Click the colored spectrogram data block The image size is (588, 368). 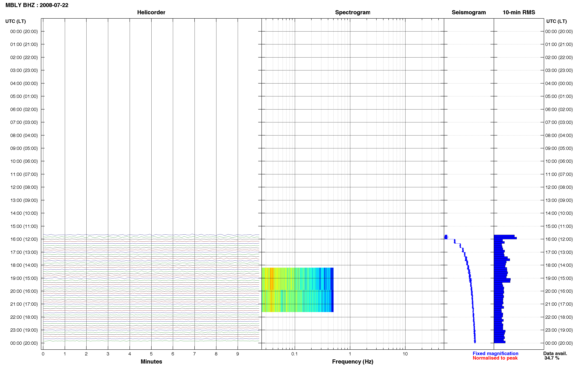pos(297,290)
